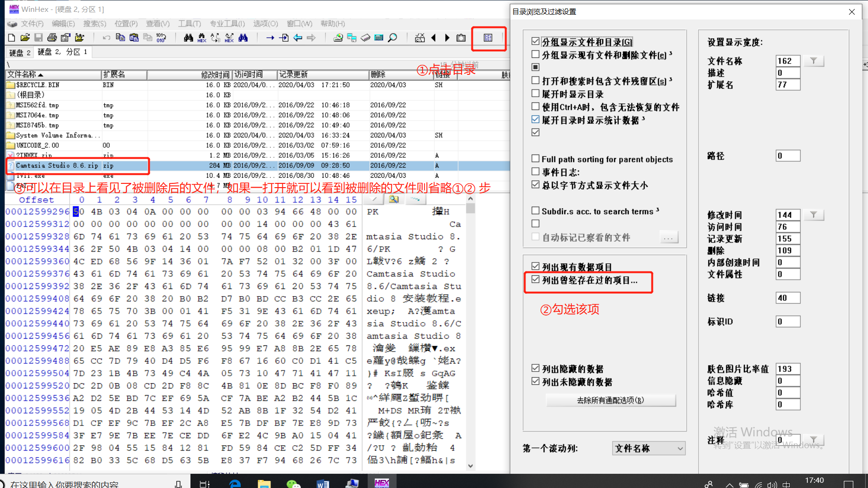The image size is (868, 488).
Task: Click the filter funnel beside 文件名称
Action: point(814,61)
